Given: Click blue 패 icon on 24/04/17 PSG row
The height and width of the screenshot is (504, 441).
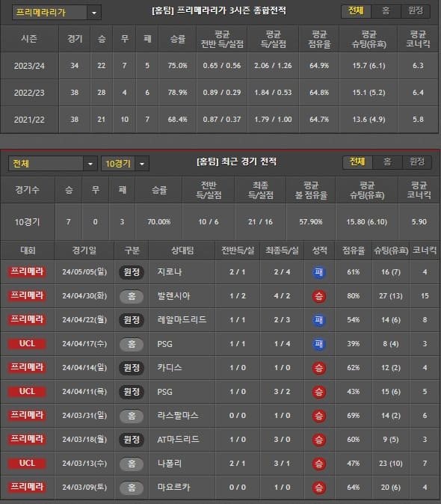Looking at the screenshot, I should [319, 344].
